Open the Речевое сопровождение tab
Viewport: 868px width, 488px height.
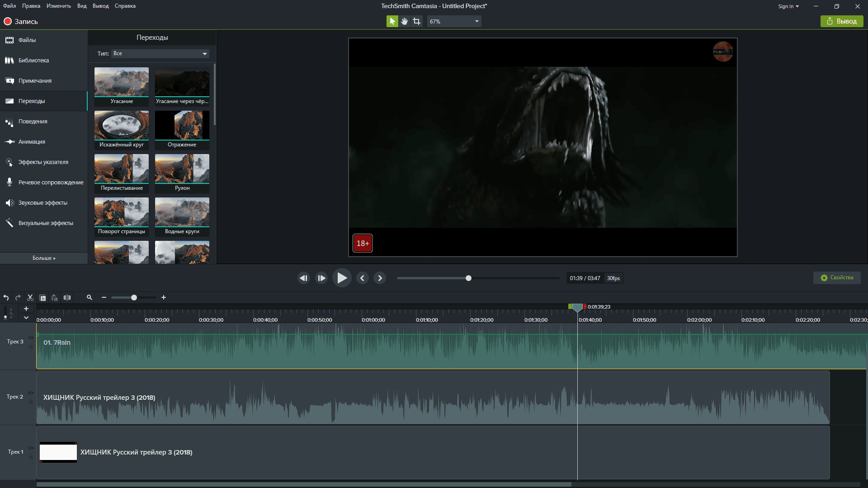[44, 182]
